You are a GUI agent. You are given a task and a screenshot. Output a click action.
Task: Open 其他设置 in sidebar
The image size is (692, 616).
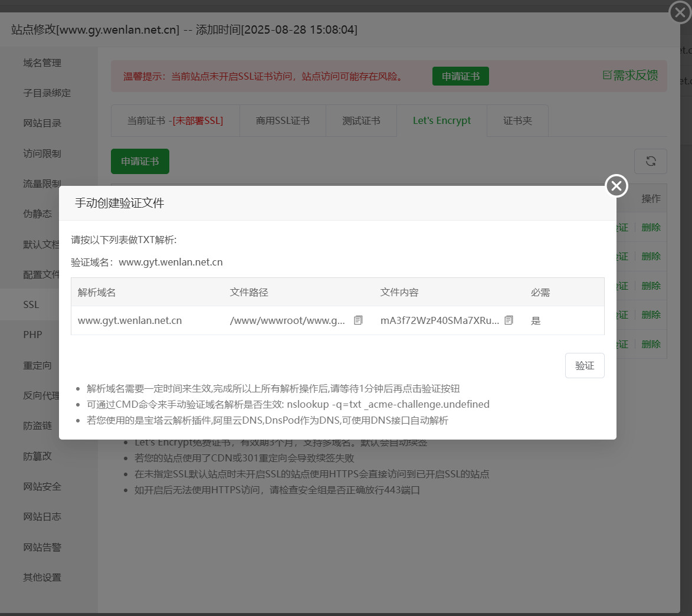click(x=42, y=578)
